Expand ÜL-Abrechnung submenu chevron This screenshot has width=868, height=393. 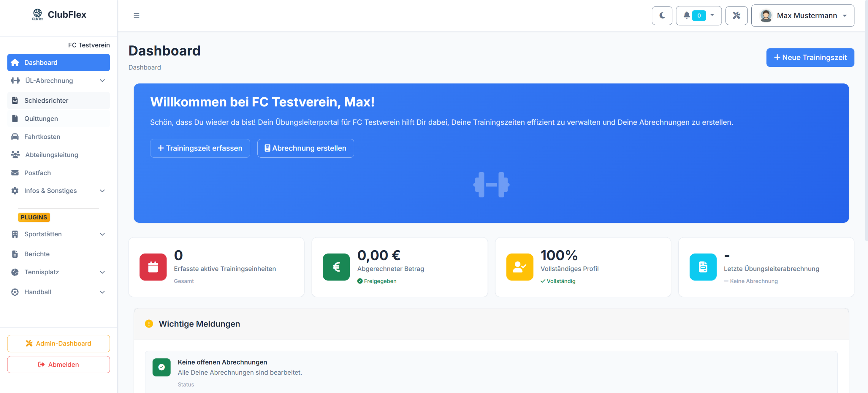pyautogui.click(x=102, y=81)
